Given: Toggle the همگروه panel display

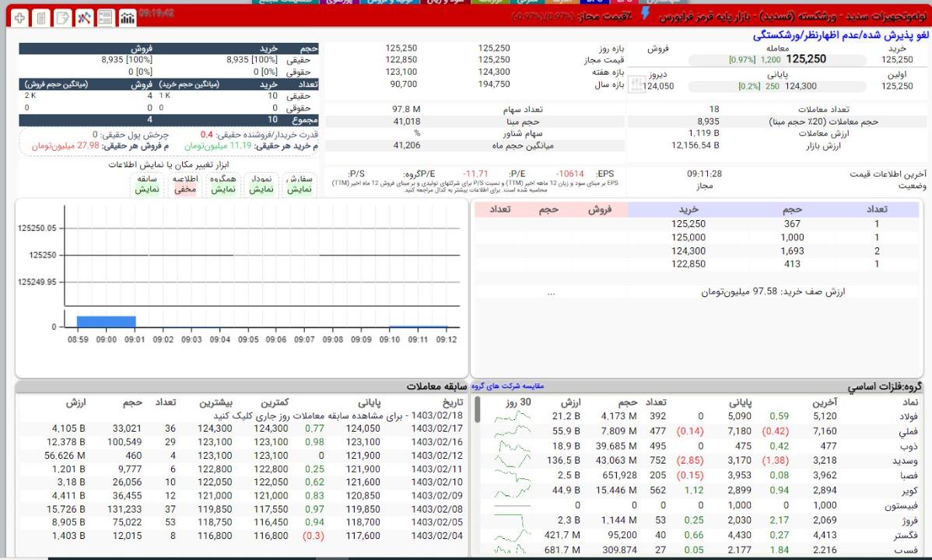Looking at the screenshot, I should click(224, 184).
